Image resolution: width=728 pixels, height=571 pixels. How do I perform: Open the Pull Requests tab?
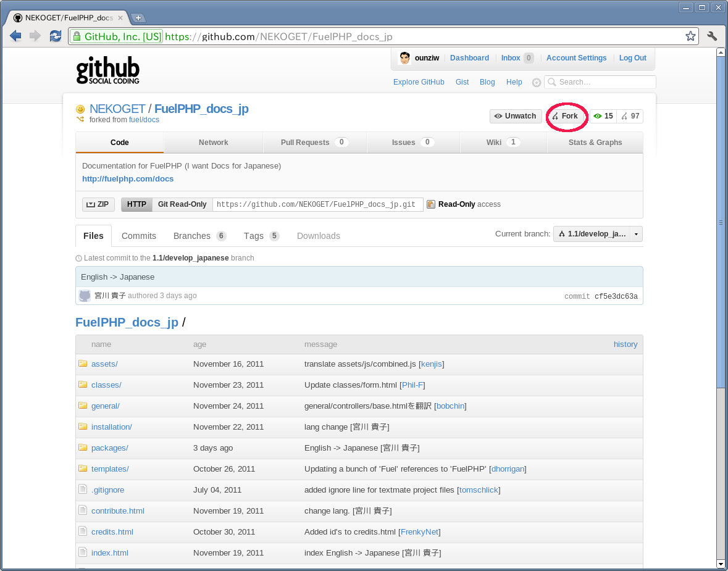point(314,143)
